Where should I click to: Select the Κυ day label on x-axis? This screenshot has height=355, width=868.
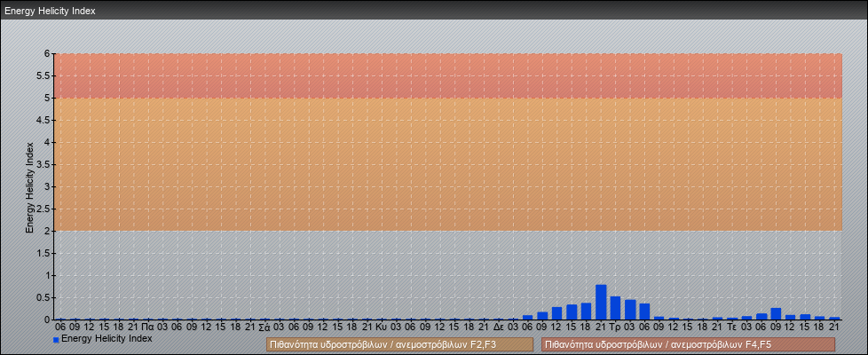click(x=381, y=327)
